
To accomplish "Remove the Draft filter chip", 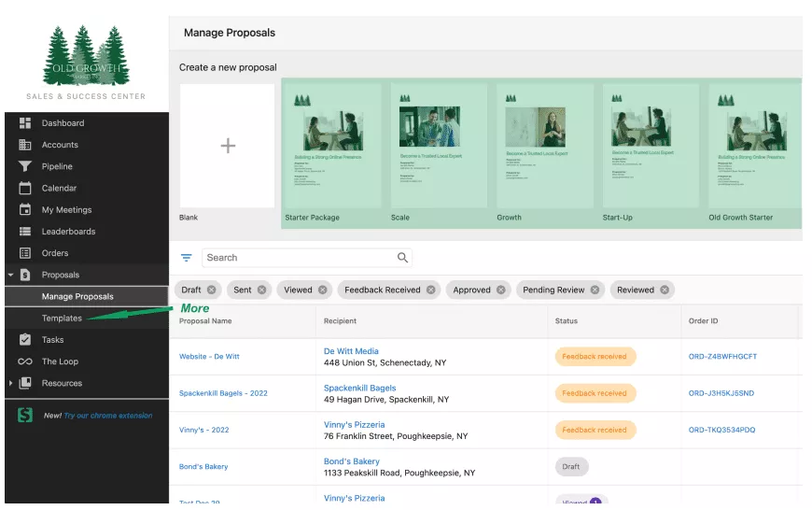I will coord(211,290).
